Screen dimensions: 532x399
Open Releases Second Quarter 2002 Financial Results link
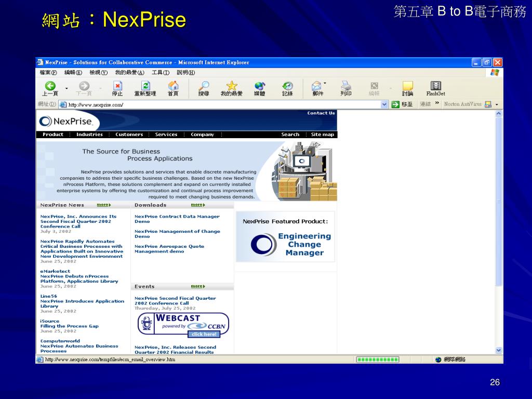tap(176, 350)
